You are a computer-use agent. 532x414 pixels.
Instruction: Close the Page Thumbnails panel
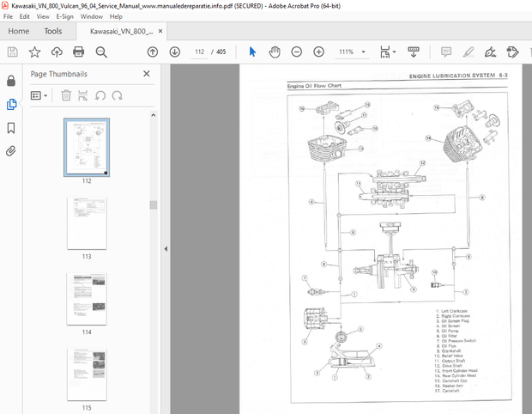(147, 74)
